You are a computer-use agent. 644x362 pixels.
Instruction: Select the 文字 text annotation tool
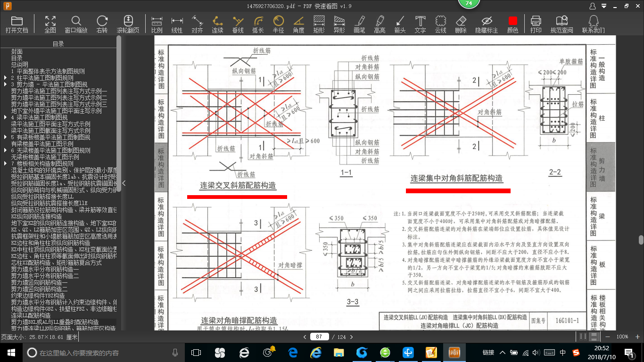pyautogui.click(x=420, y=24)
